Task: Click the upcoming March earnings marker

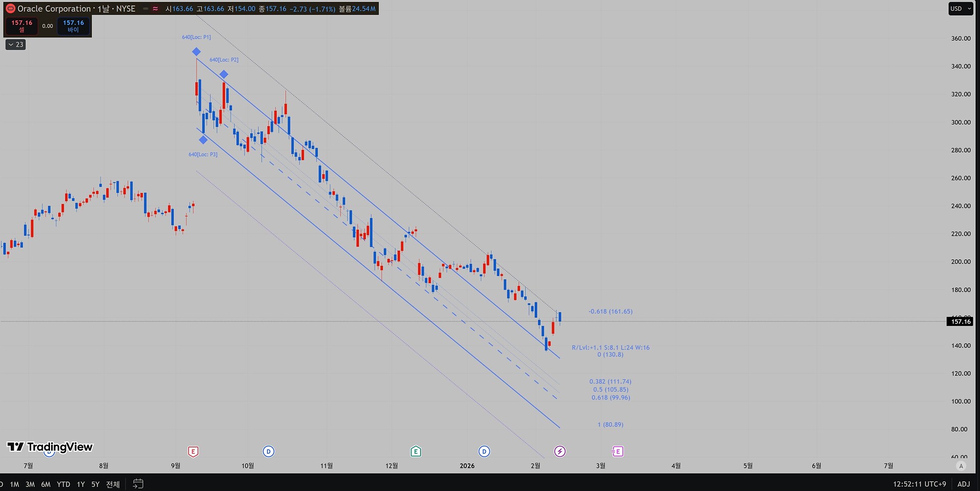Action: [618, 451]
